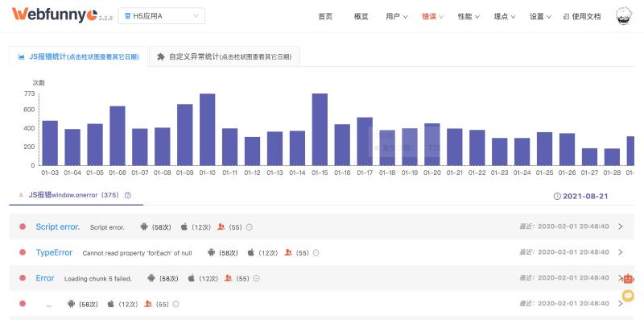
Task: Click the Android icon in the '...' row
Action: pyautogui.click(x=71, y=304)
